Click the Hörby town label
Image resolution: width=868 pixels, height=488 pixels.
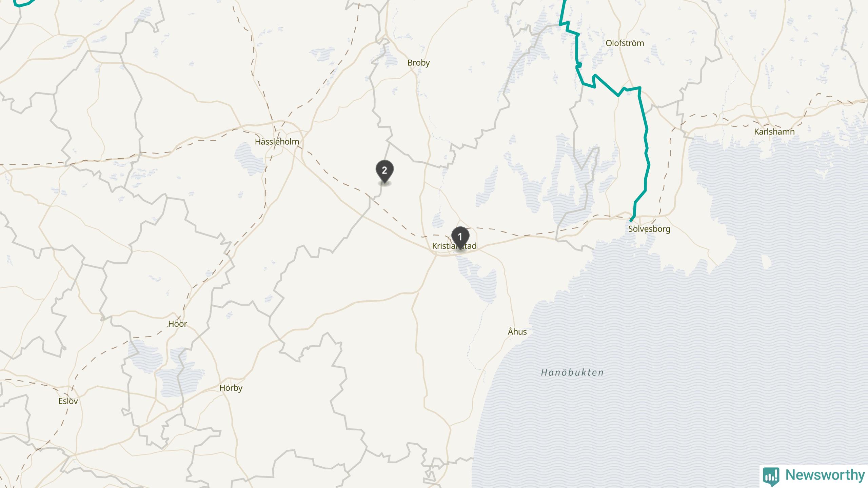[231, 388]
